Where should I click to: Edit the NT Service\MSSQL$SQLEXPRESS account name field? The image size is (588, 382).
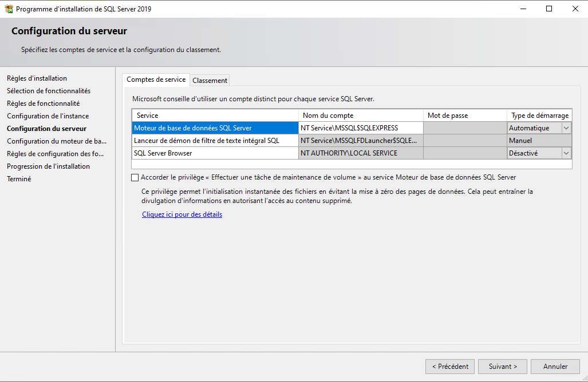(x=361, y=128)
